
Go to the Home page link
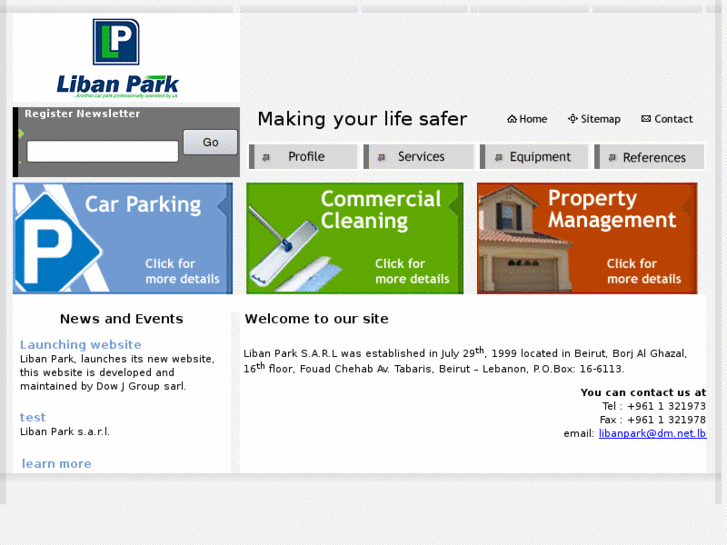point(527,119)
